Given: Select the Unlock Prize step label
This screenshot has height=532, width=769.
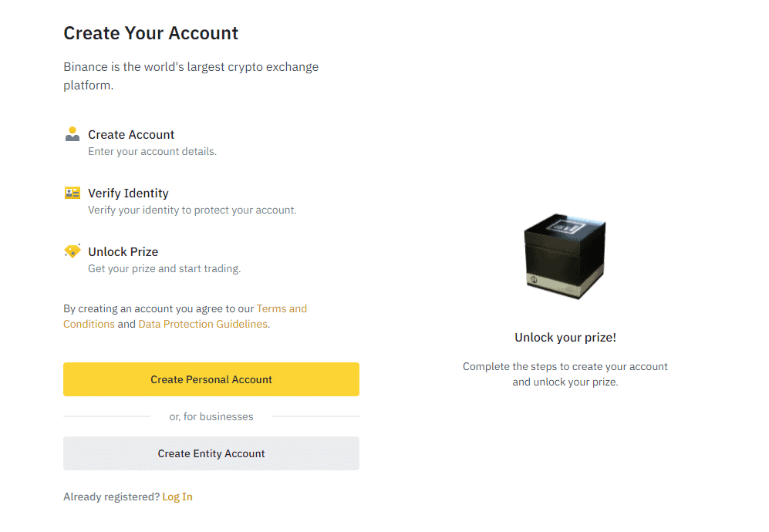Looking at the screenshot, I should tap(123, 251).
